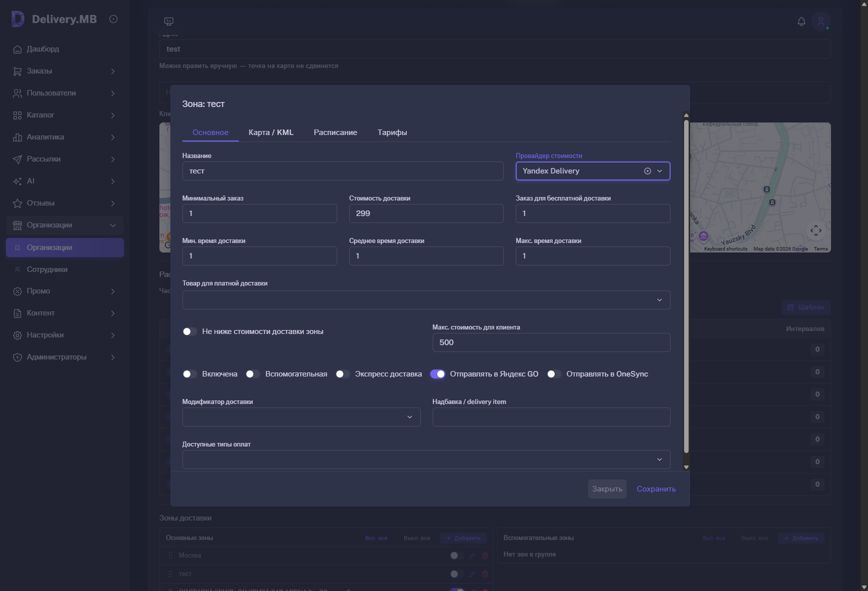868x591 pixels.
Task: Click the Закрыть button
Action: (x=607, y=489)
